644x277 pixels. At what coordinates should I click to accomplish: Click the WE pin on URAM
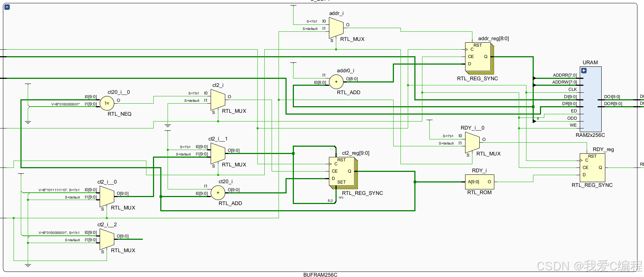573,125
